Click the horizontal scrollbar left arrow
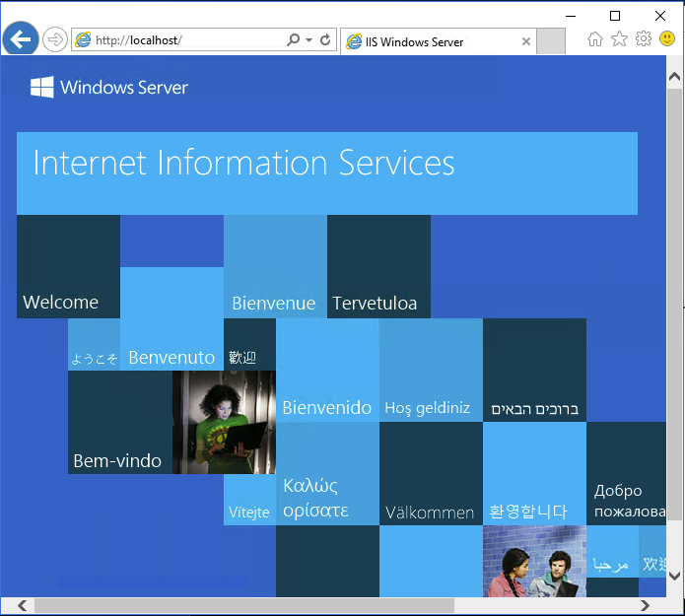The image size is (685, 616). pyautogui.click(x=23, y=605)
